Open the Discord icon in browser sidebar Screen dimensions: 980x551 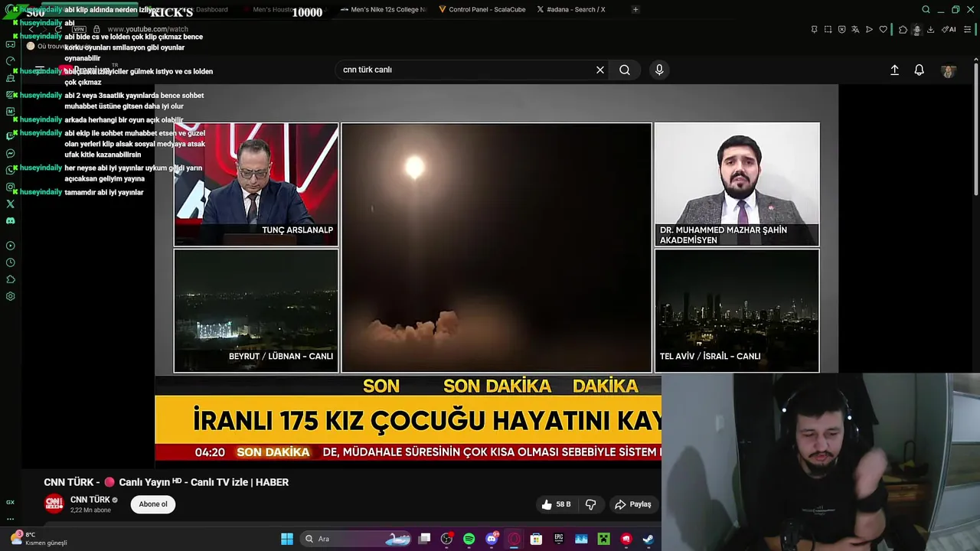click(10, 220)
